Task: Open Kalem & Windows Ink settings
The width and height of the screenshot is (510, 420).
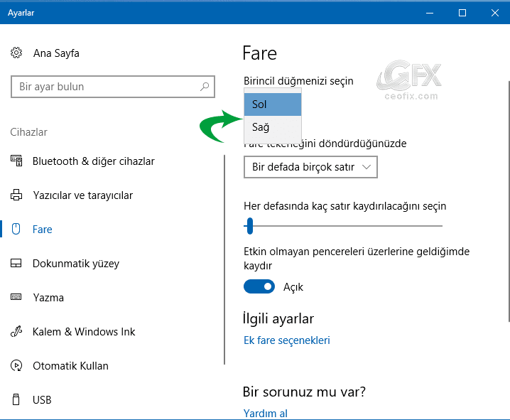Action: click(84, 331)
